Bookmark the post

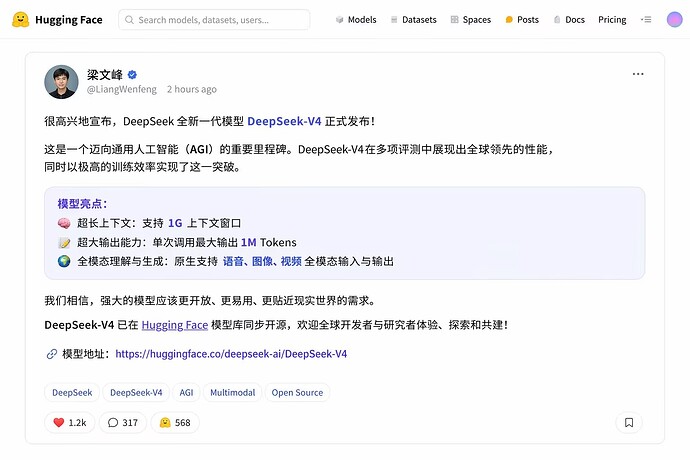(629, 423)
